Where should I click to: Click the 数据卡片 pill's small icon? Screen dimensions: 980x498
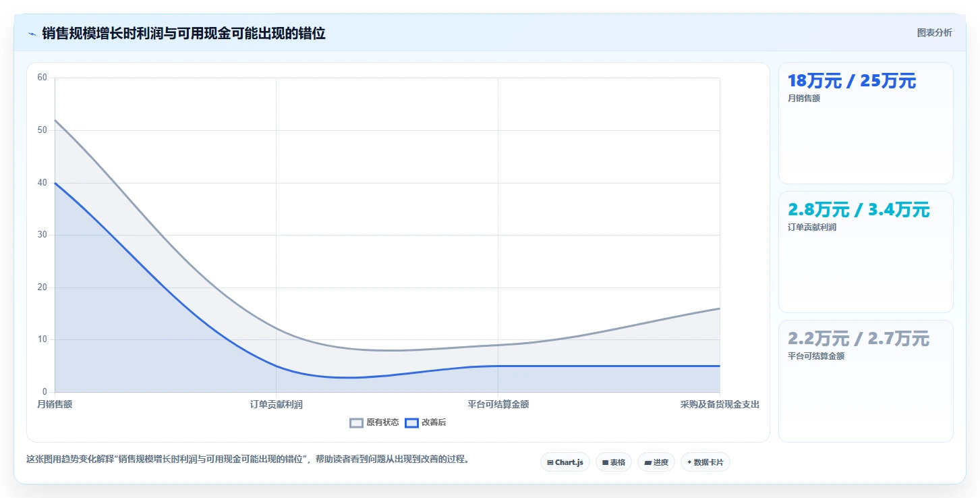tap(689, 462)
